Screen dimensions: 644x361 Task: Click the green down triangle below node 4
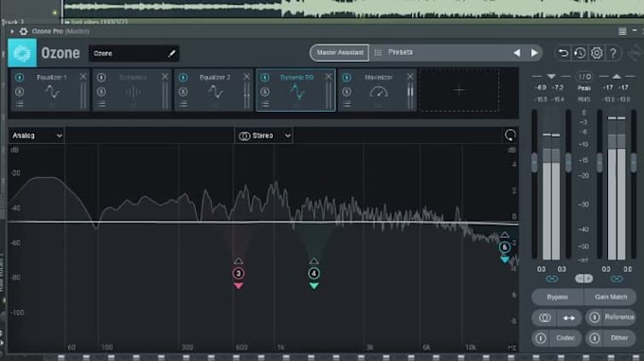[x=313, y=286]
